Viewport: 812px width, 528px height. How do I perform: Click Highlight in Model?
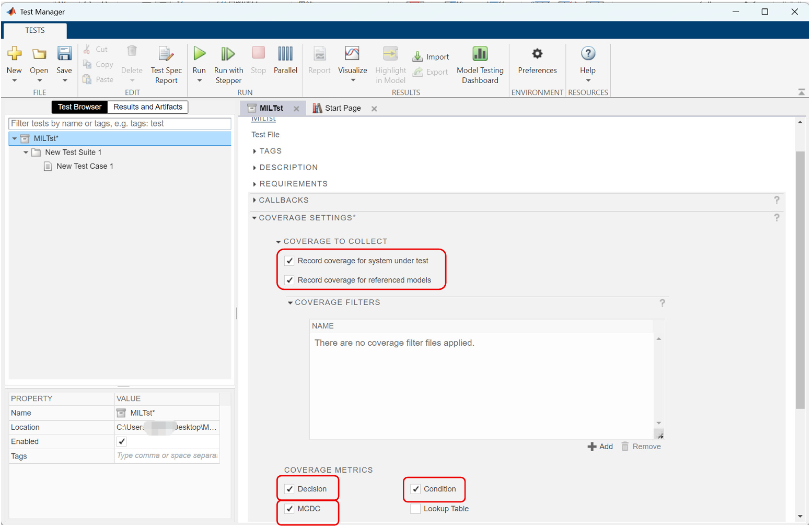pos(390,62)
